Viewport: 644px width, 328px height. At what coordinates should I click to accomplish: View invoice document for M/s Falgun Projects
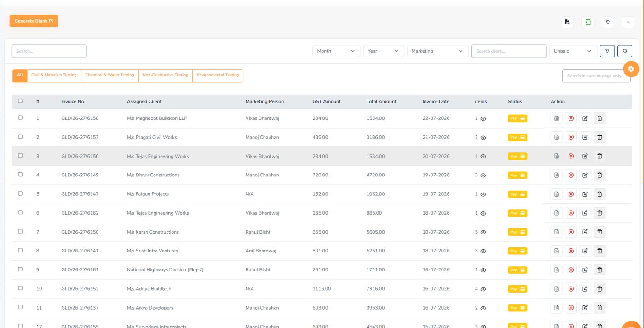[557, 194]
